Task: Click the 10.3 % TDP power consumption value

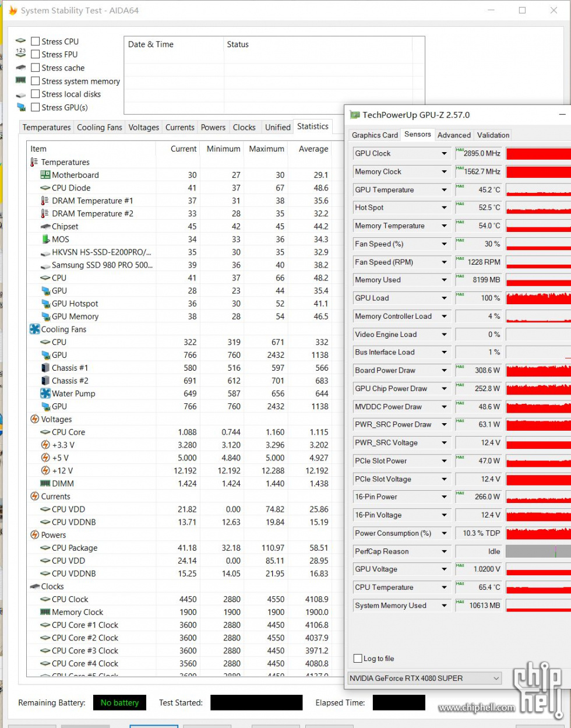Action: (x=478, y=533)
